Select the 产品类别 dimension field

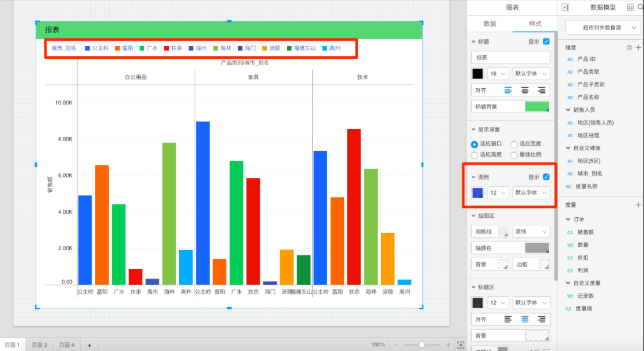click(588, 71)
